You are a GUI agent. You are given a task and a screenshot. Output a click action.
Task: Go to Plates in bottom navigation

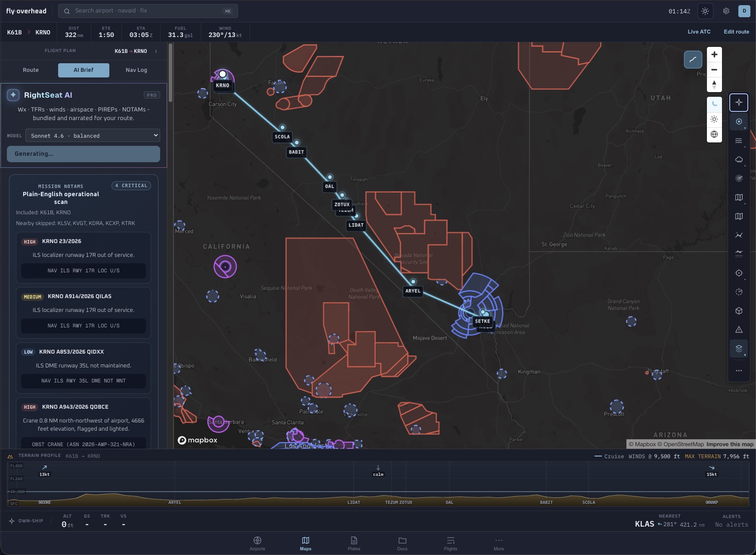(x=354, y=543)
